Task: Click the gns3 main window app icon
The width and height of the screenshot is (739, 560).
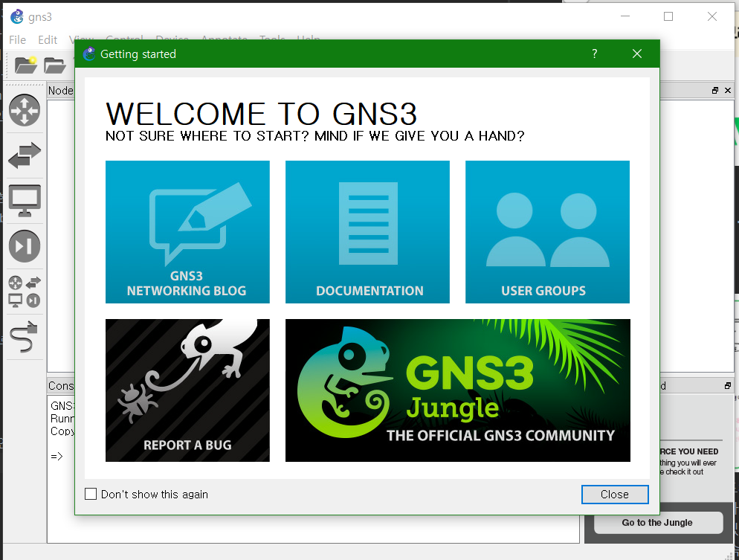Action: click(x=17, y=16)
